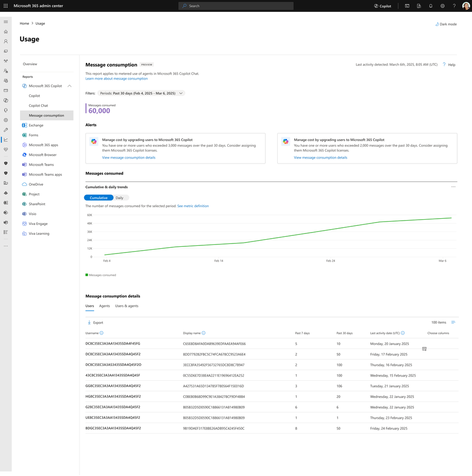Open the Periods filter dropdown
The image size is (472, 476).
tap(141, 93)
